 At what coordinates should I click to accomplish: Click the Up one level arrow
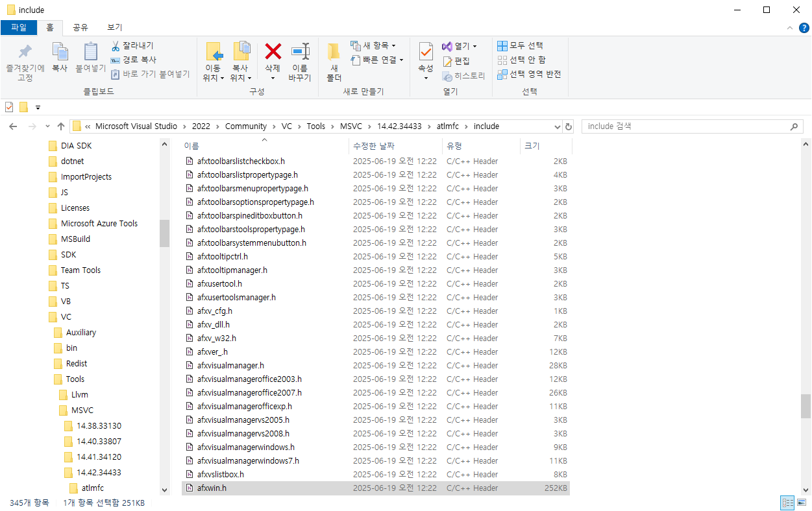(x=61, y=126)
